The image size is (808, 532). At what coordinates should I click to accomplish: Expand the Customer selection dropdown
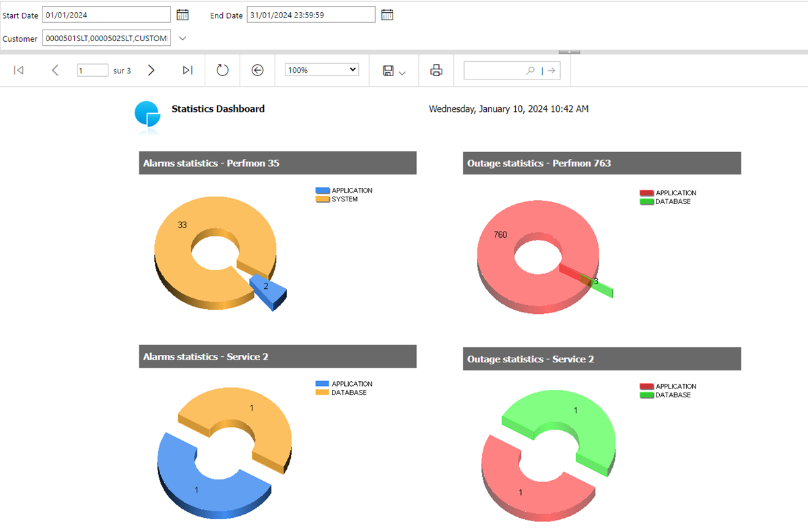(182, 38)
